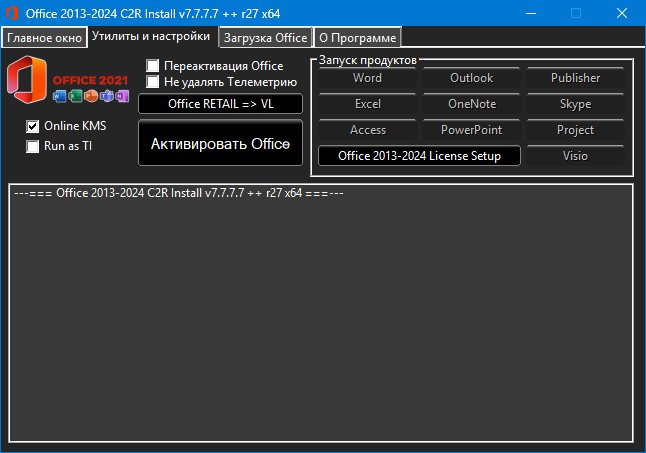
Task: Launch Word from product buttons
Action: pyautogui.click(x=367, y=78)
